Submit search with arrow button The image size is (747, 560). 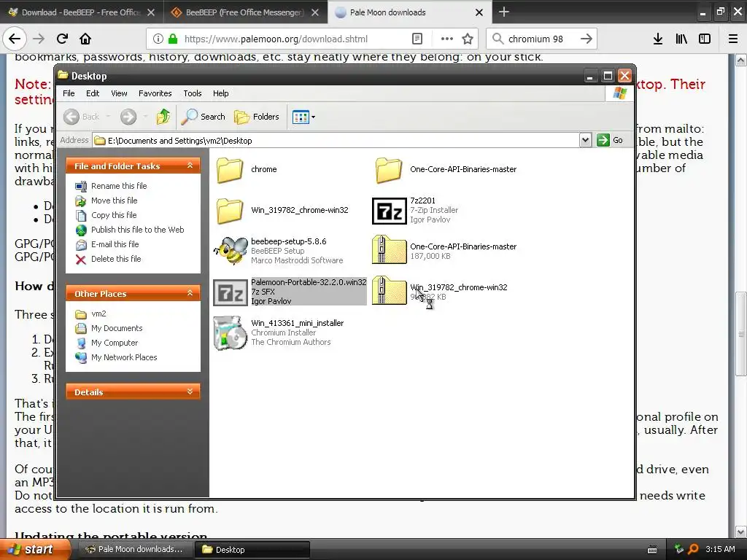pos(587,39)
